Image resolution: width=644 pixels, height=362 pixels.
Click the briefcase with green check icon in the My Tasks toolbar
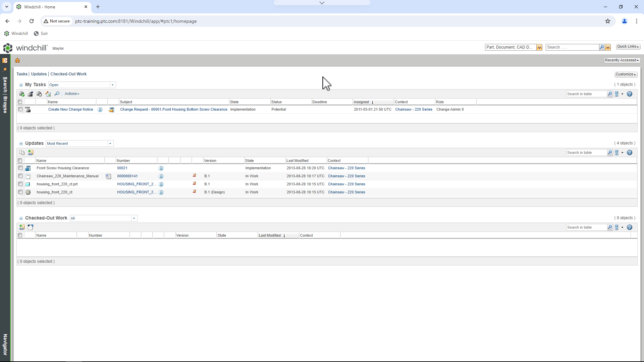[x=22, y=94]
